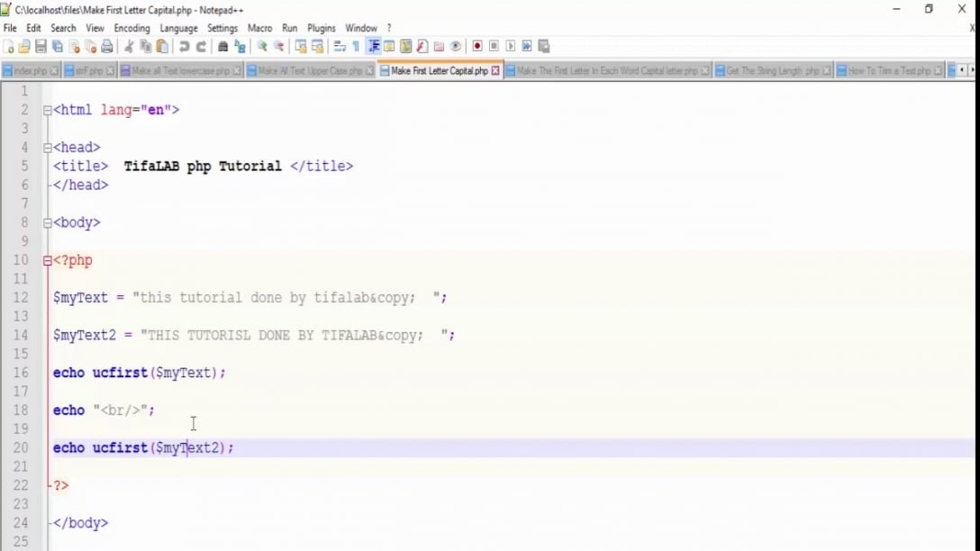Zoom in on the editor text

coord(262,46)
